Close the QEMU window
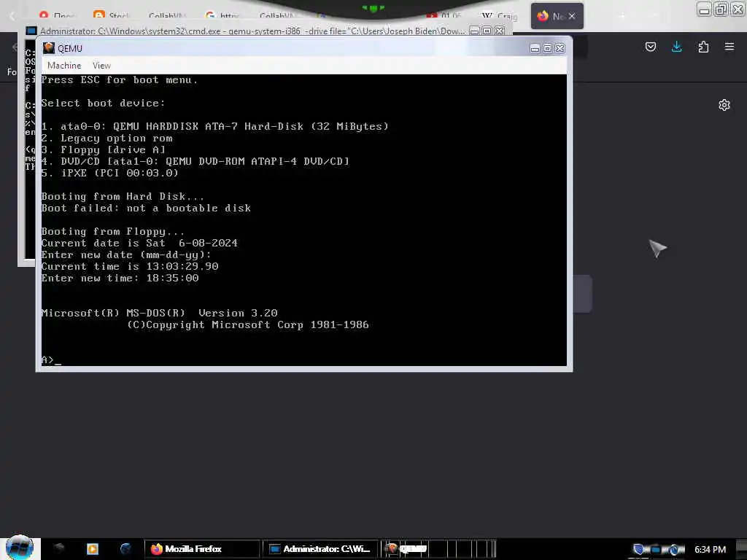Image resolution: width=747 pixels, height=560 pixels. [x=560, y=48]
